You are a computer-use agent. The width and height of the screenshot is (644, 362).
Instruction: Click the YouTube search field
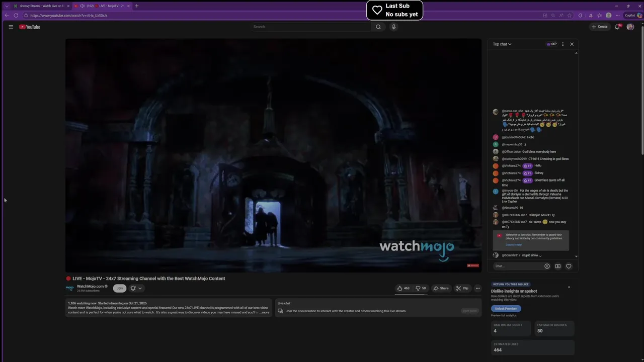(311, 27)
